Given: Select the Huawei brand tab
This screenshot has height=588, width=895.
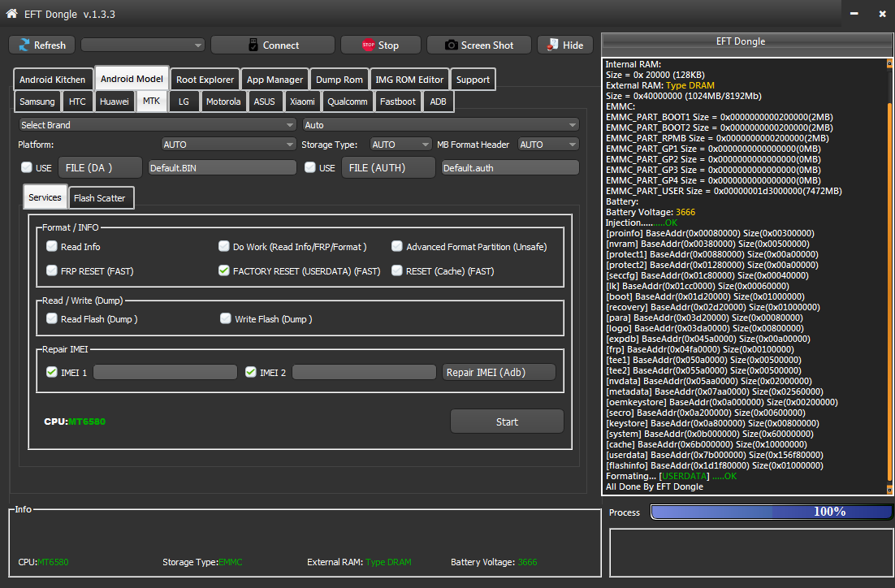Looking at the screenshot, I should click(115, 102).
